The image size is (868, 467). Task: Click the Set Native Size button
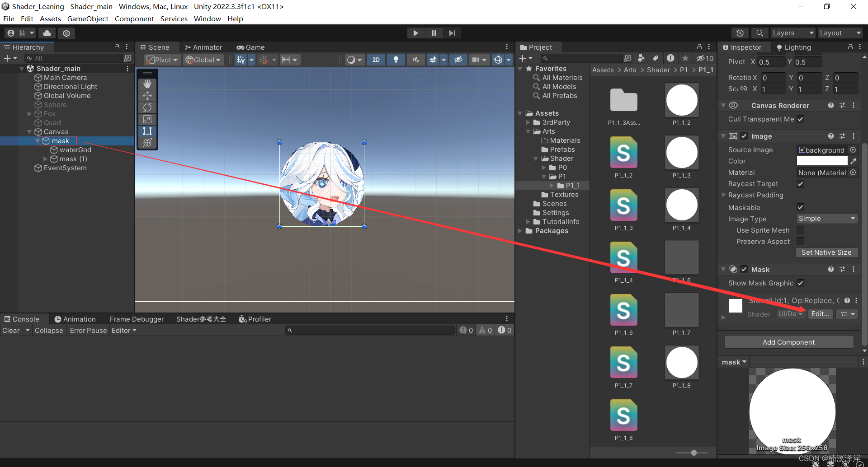826,252
